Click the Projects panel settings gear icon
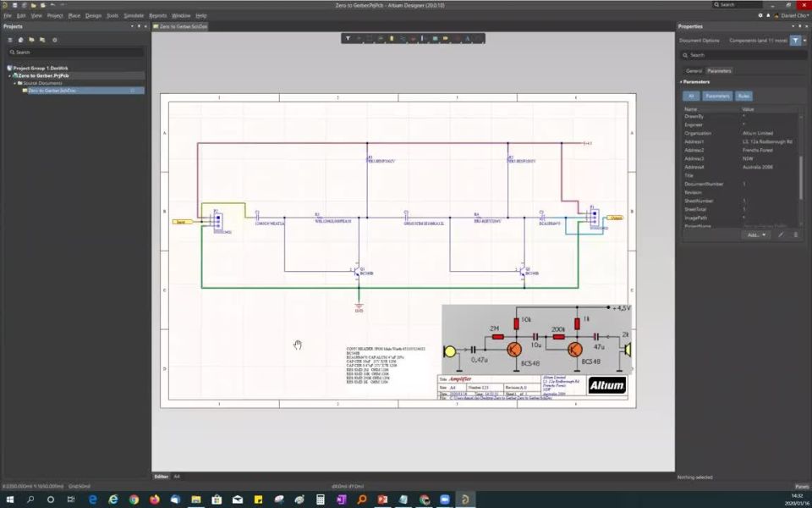The image size is (812, 508). click(55, 40)
